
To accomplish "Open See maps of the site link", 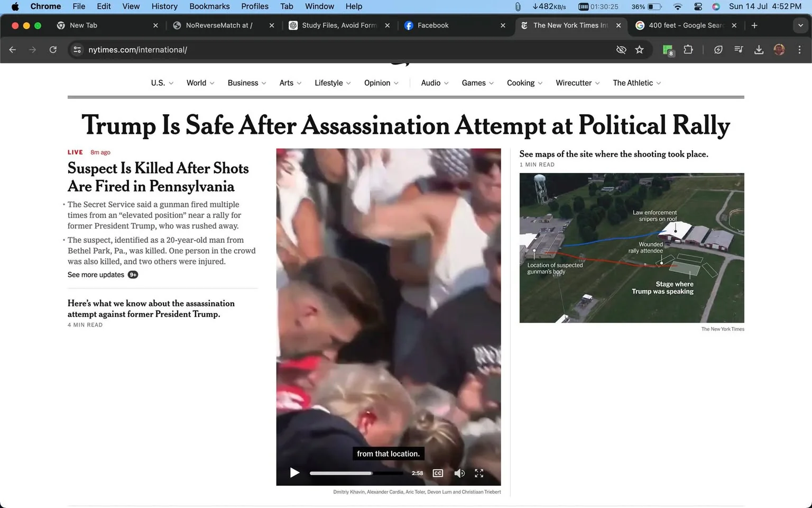I will point(614,154).
